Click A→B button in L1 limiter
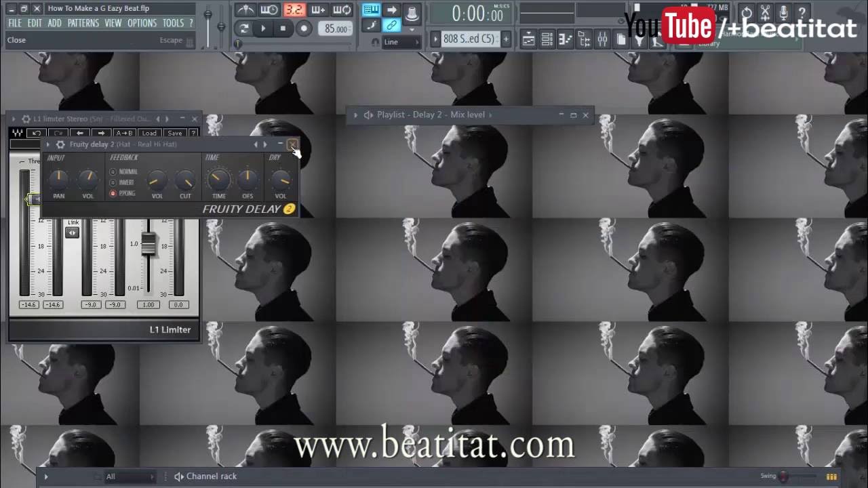Image resolution: width=868 pixels, height=488 pixels. pos(124,133)
